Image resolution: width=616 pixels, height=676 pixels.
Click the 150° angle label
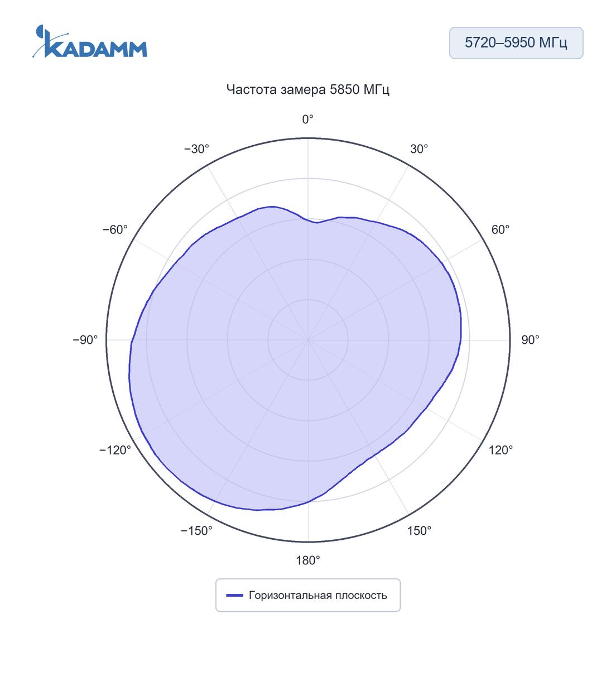(419, 531)
